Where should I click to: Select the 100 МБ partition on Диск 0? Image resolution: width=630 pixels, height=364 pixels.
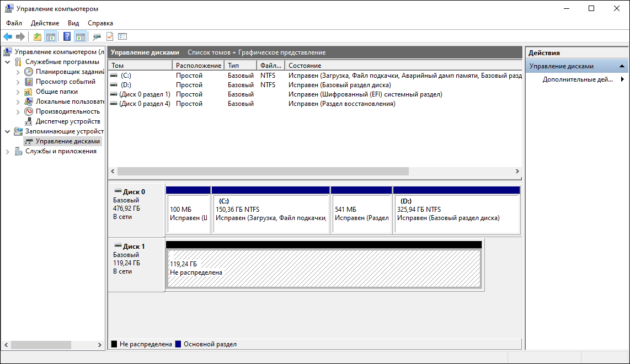coord(189,210)
